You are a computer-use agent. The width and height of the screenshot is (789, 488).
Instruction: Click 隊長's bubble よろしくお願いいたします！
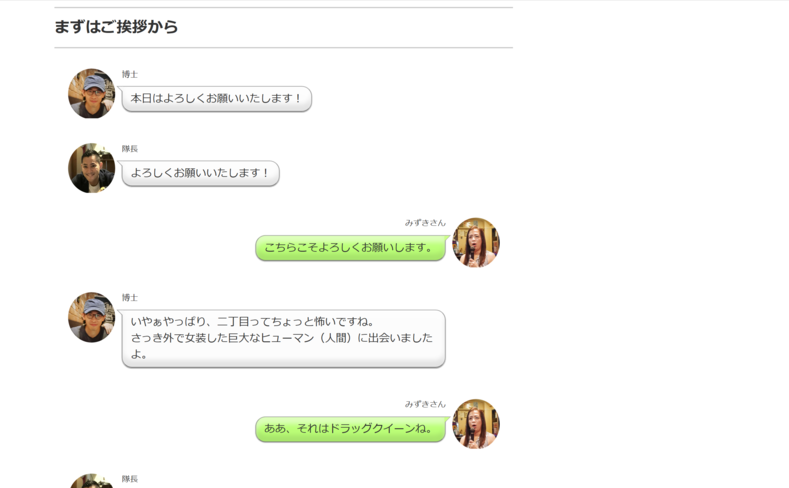click(200, 173)
